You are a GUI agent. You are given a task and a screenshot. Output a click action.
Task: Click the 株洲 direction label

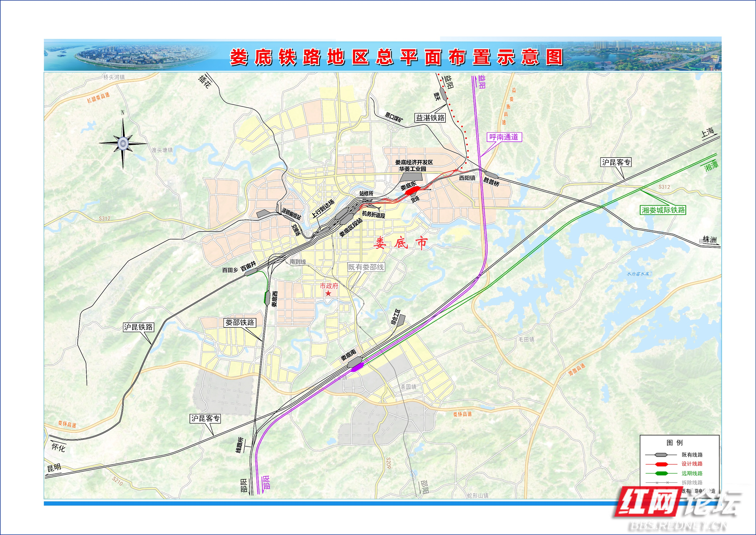(710, 239)
